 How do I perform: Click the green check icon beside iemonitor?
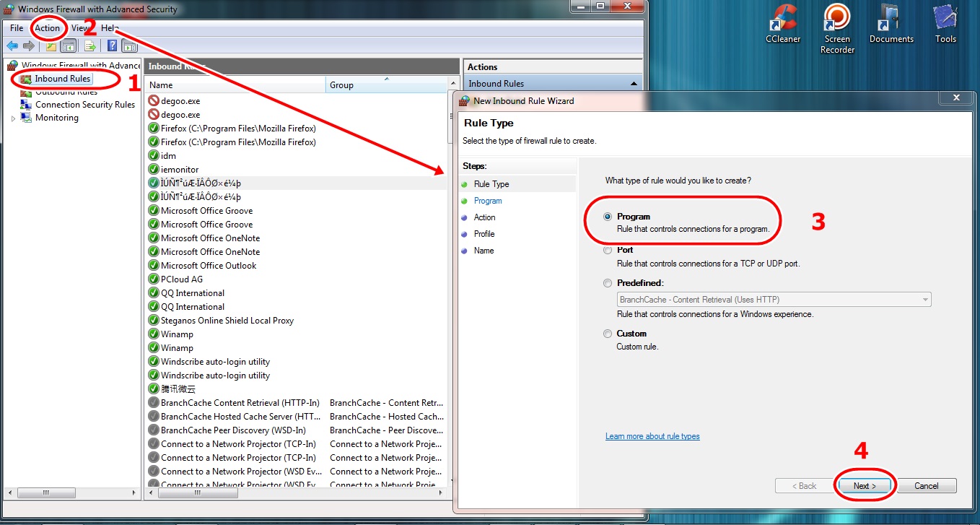(x=153, y=170)
